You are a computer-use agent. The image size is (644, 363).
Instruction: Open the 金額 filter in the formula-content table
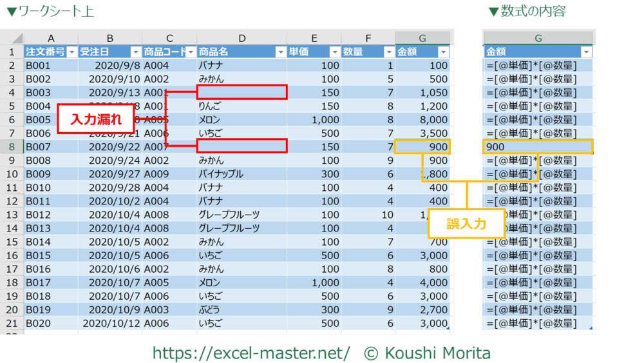pos(585,52)
